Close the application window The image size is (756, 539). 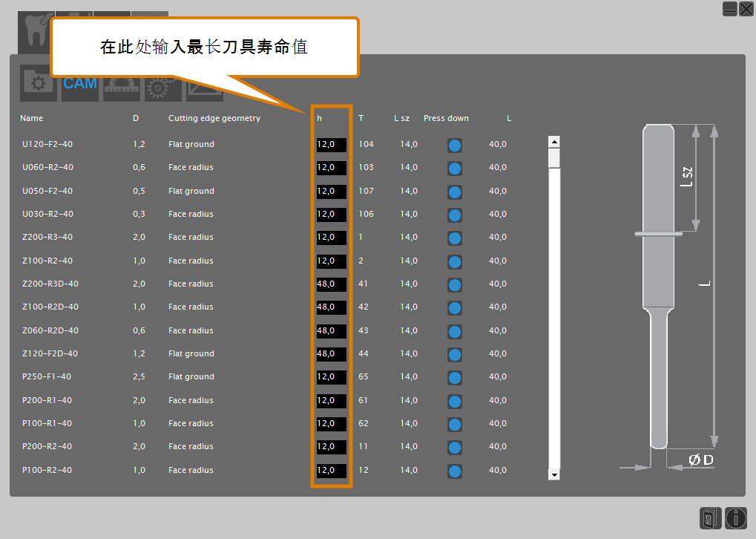click(746, 9)
